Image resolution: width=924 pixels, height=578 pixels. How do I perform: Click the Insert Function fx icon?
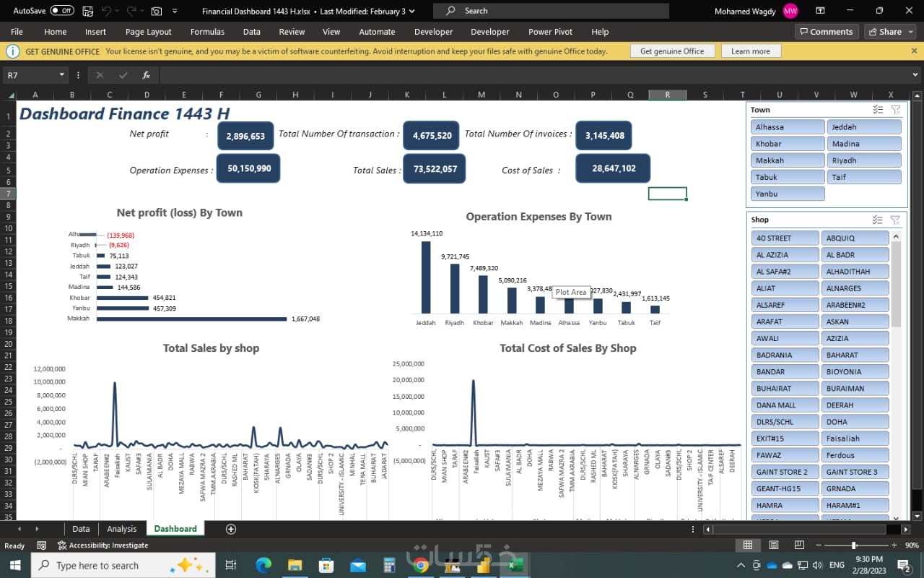pos(146,75)
